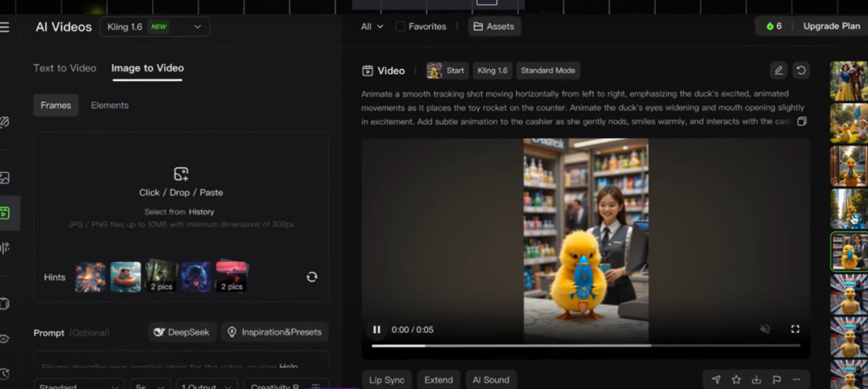Click the video progress bar
868x389 pixels.
point(585,346)
